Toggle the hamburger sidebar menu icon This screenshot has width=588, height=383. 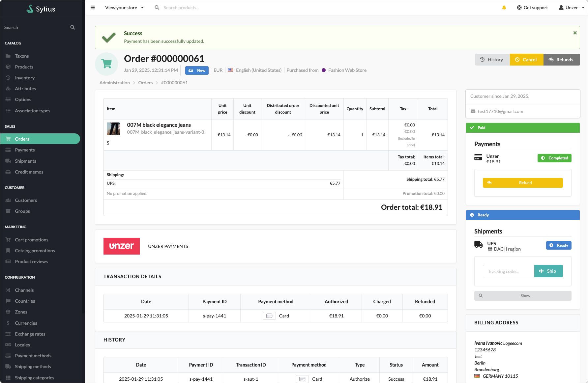pos(93,8)
